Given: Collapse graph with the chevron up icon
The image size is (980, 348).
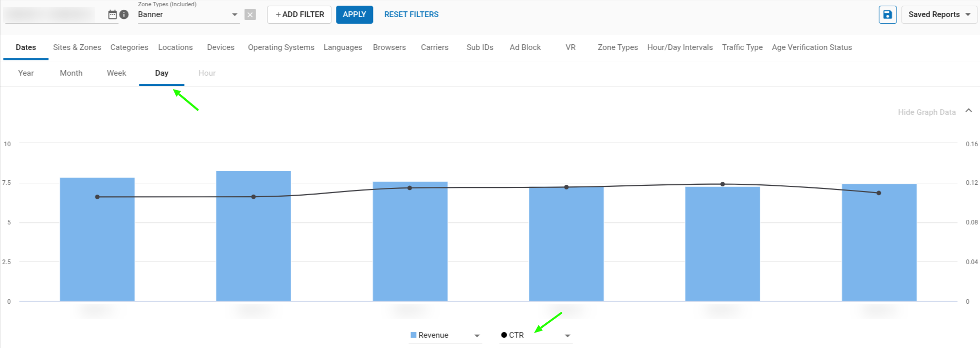Looking at the screenshot, I should pyautogui.click(x=969, y=111).
